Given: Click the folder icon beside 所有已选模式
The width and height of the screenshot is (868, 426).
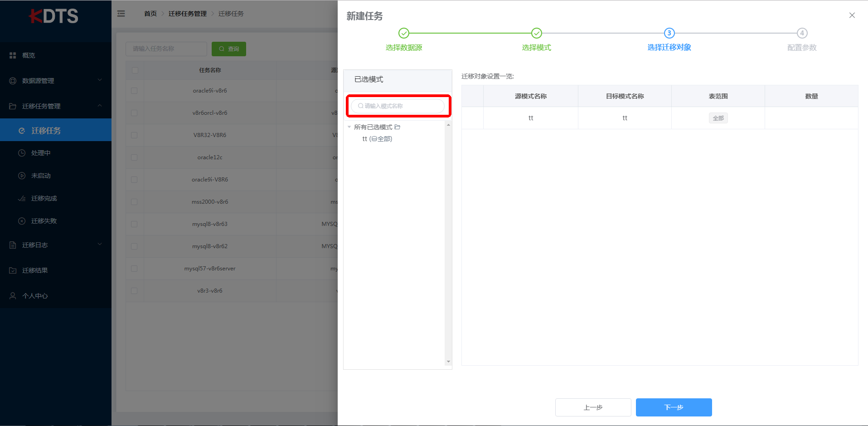Looking at the screenshot, I should (x=398, y=127).
